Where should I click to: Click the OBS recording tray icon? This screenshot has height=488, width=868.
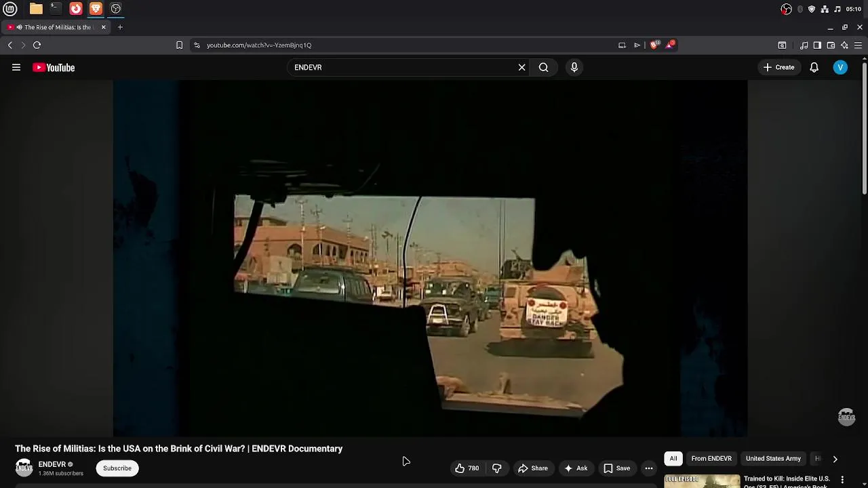click(786, 9)
